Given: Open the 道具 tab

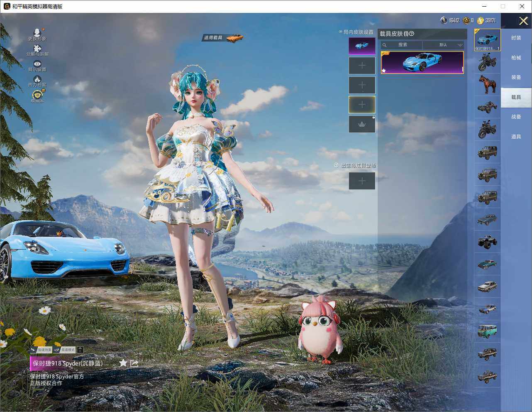Looking at the screenshot, I should [x=516, y=137].
